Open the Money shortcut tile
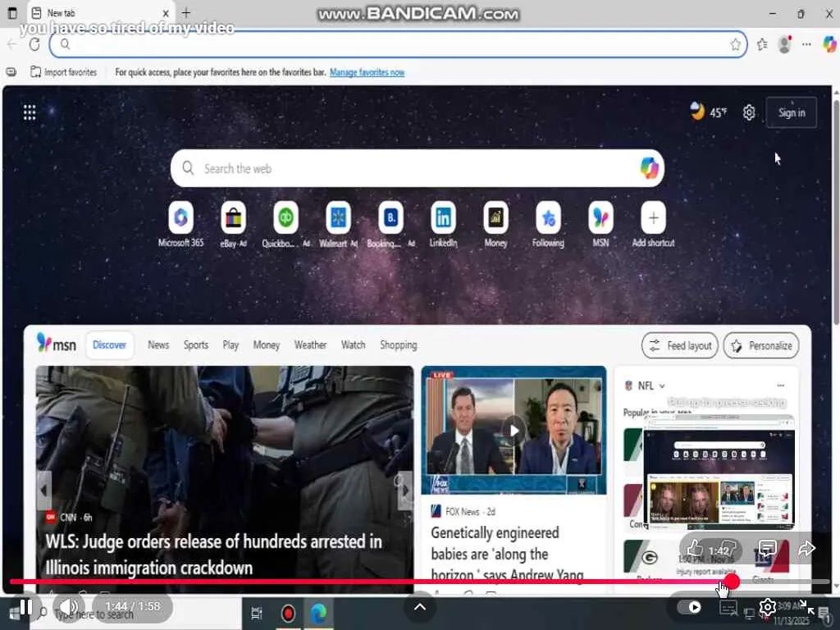This screenshot has width=840, height=630. 495,218
